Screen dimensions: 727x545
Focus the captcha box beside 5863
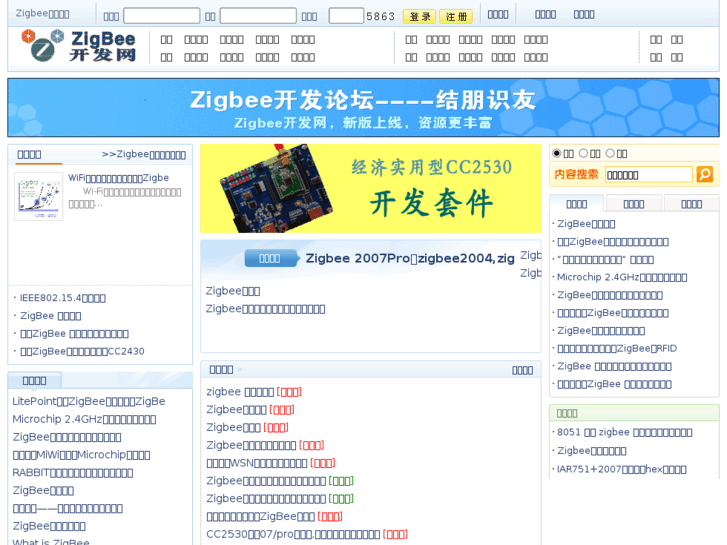tap(346, 16)
